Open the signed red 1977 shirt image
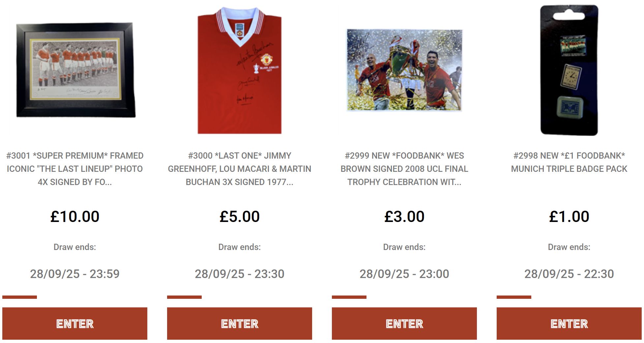Image resolution: width=644 pixels, height=343 pixels. pos(240,70)
